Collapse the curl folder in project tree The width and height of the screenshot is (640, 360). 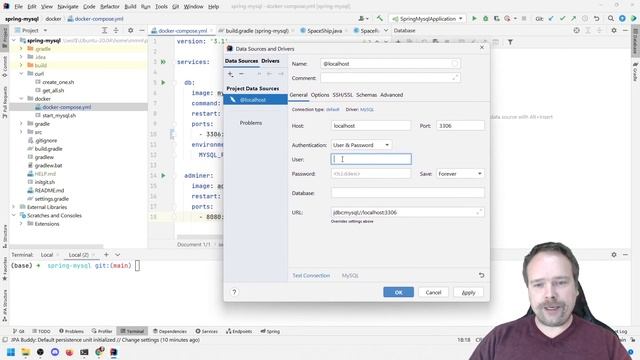tap(21, 74)
